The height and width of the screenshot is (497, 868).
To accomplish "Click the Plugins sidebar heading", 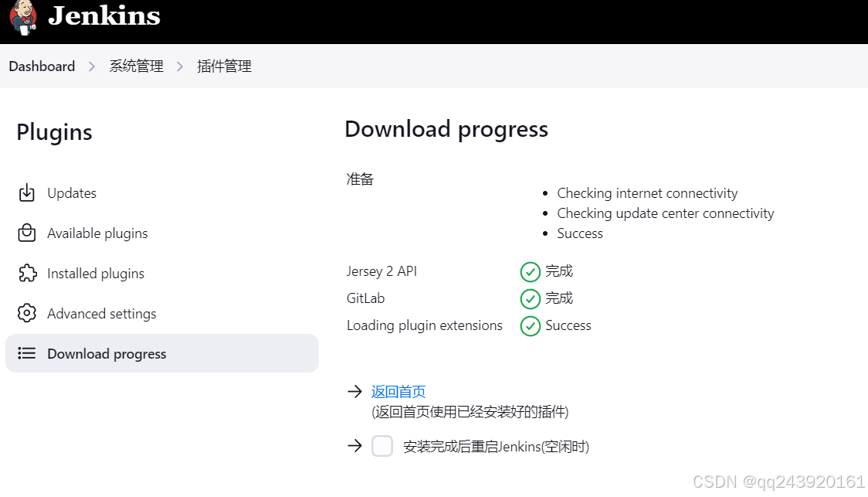I will (x=54, y=132).
